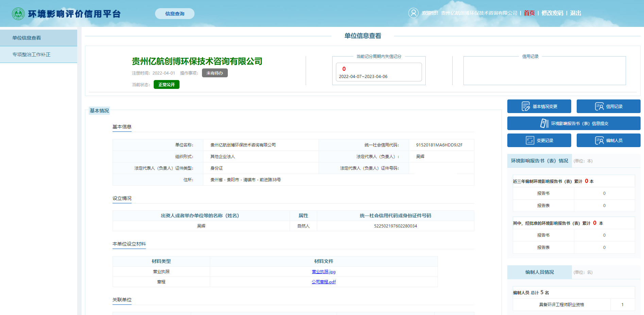
Task: Go to 首页 link in header
Action: pos(529,13)
